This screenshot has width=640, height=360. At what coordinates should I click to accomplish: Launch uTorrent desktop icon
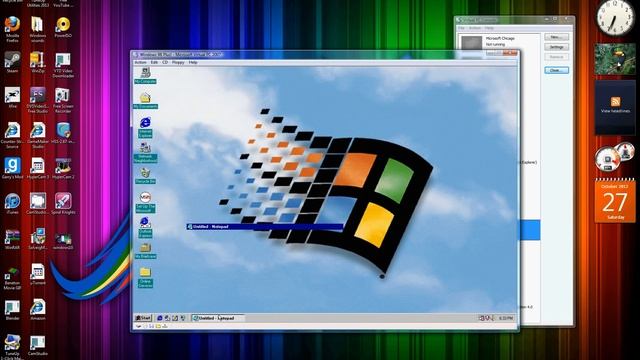pos(38,274)
